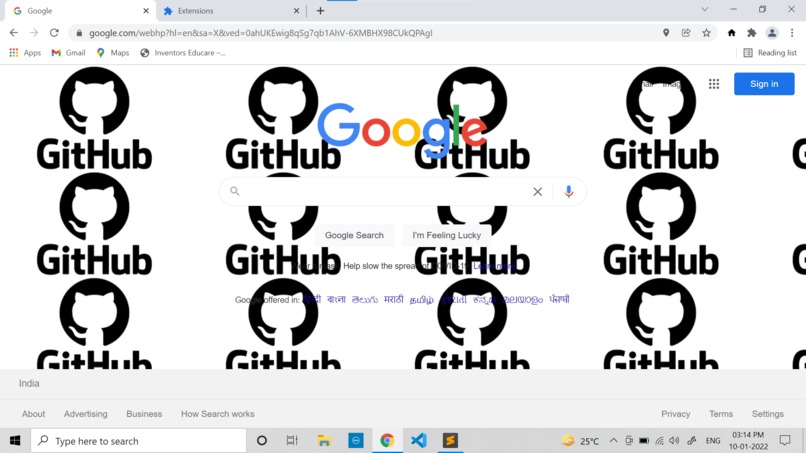Click the taskbar search box
The width and height of the screenshot is (806, 453).
[x=139, y=441]
